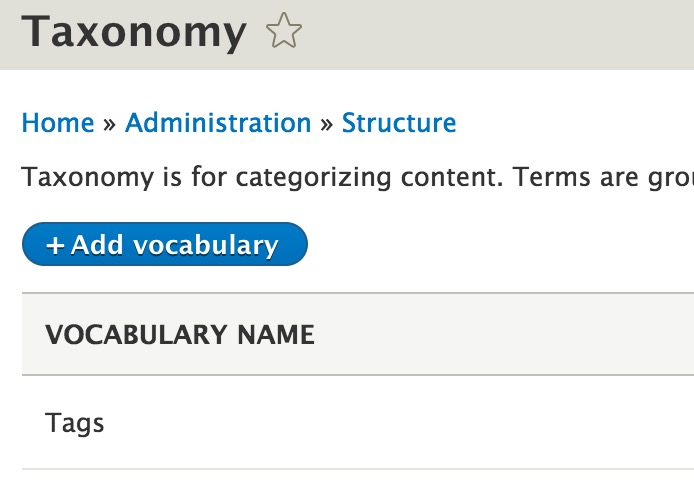Go to the Administration breadcrumb link
694x496 pixels.
point(218,123)
